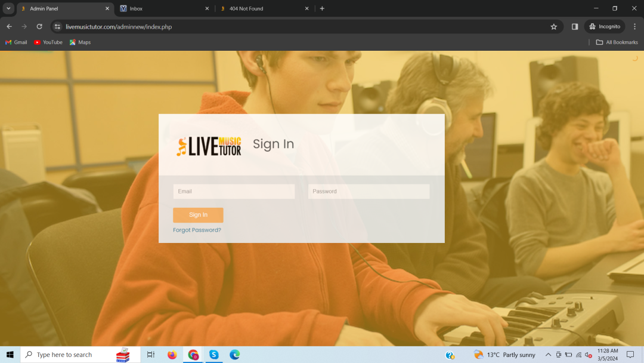Open the YouTube bookmark

(48, 42)
